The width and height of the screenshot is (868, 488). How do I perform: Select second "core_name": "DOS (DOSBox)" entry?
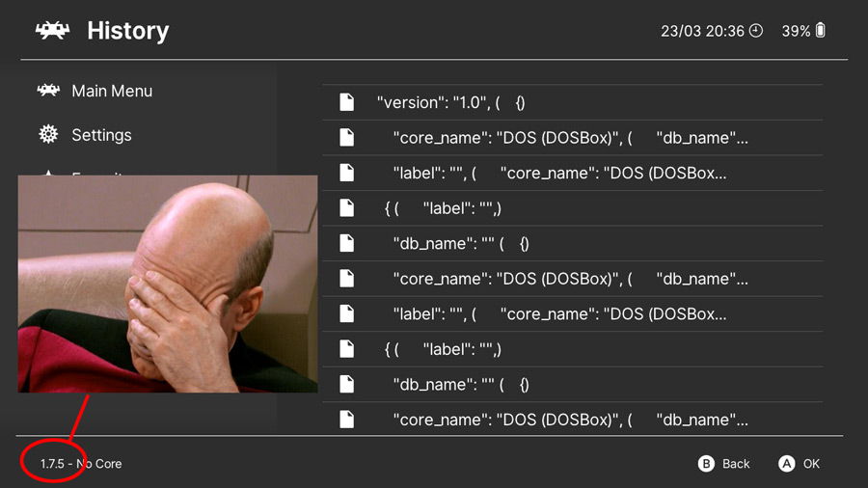[x=572, y=279]
